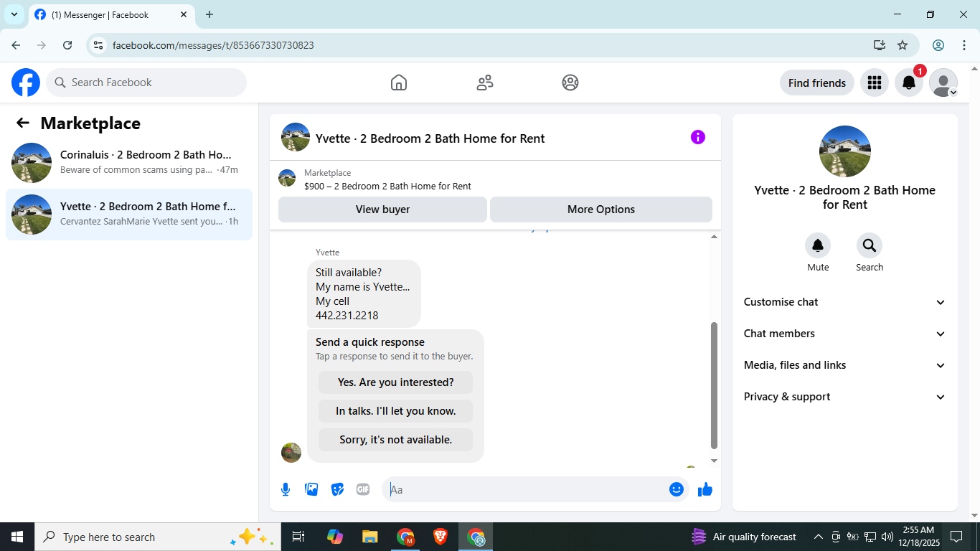
Task: Click taskbar 'Type here to search' box
Action: [x=157, y=537]
